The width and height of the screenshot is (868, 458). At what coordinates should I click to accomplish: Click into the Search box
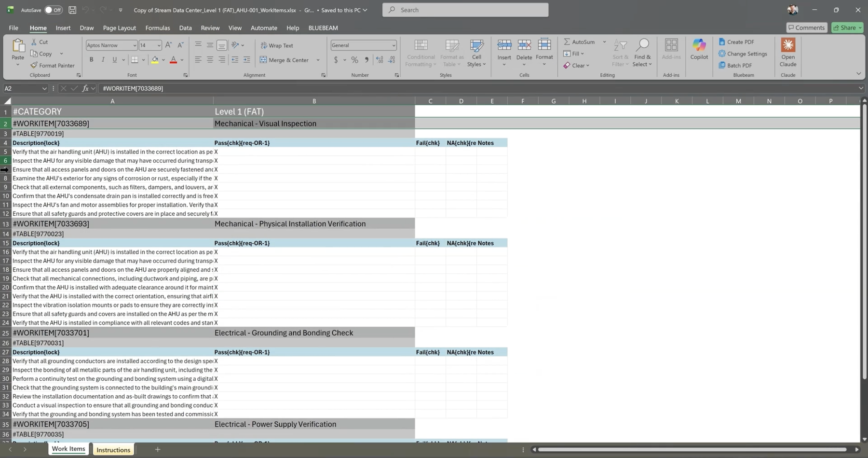465,10
